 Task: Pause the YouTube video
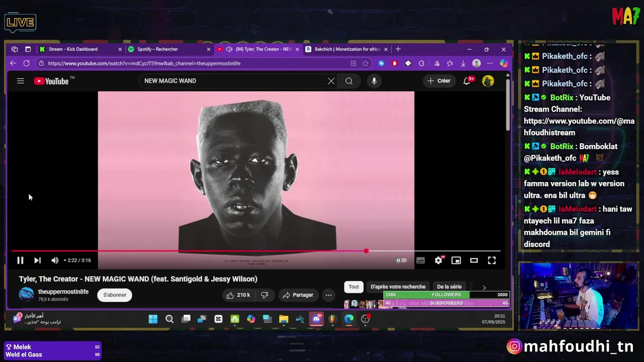click(20, 260)
